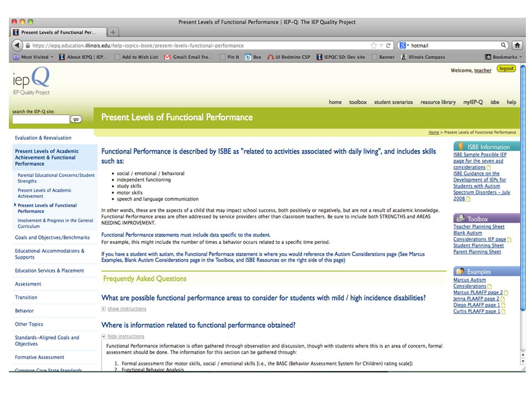Open the teacher profile link
Image resolution: width=532 pixels, height=399 pixels.
pyautogui.click(x=483, y=70)
